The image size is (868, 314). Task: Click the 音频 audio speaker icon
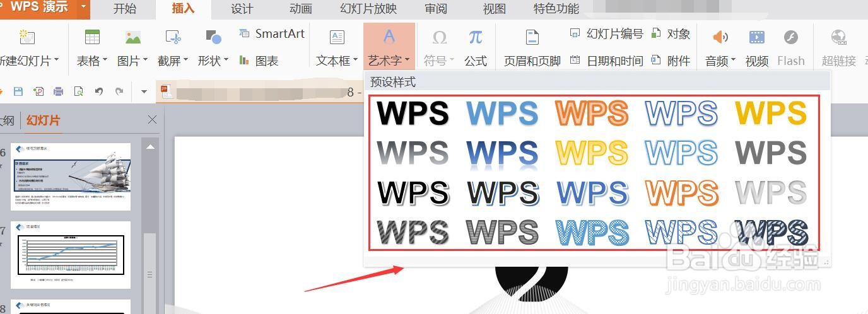pyautogui.click(x=720, y=37)
